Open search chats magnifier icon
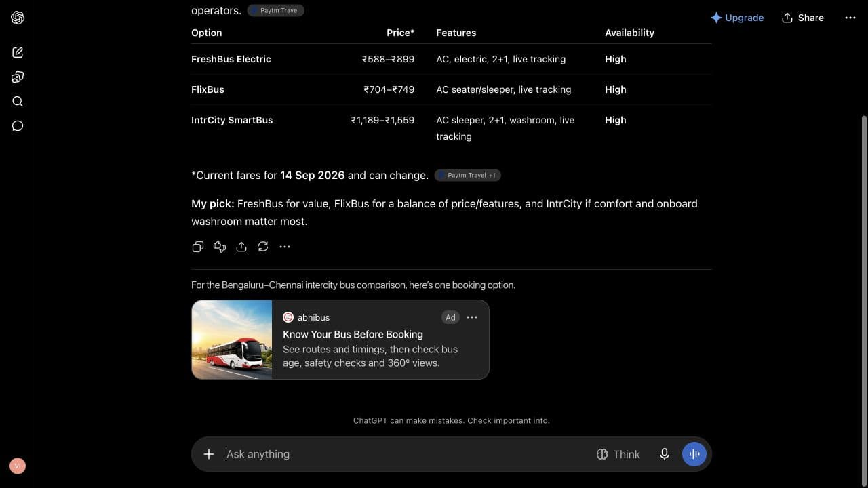This screenshot has height=488, width=868. 18,102
